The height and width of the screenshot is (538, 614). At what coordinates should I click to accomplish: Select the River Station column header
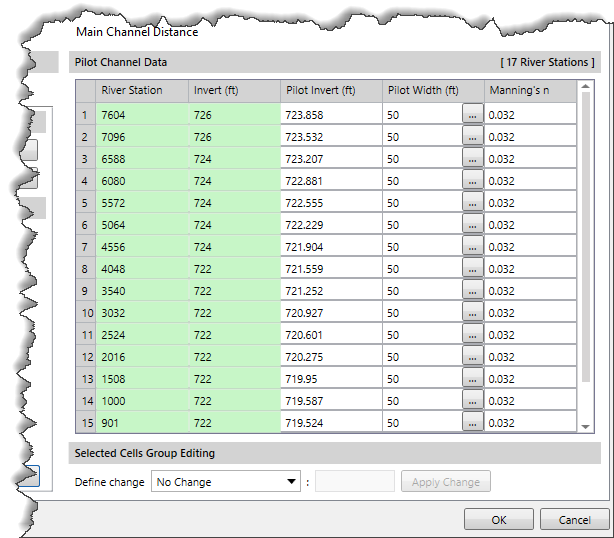(x=142, y=90)
